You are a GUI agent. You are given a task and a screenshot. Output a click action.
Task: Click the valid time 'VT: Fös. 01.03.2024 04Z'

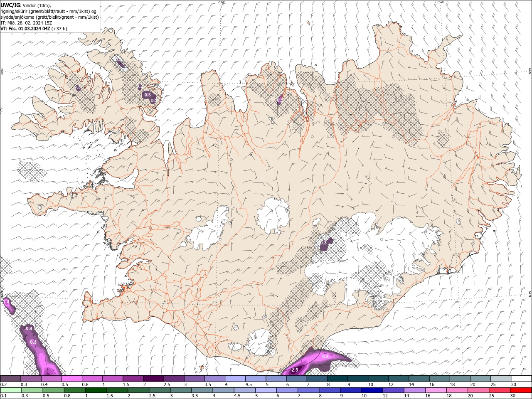[x=26, y=29]
